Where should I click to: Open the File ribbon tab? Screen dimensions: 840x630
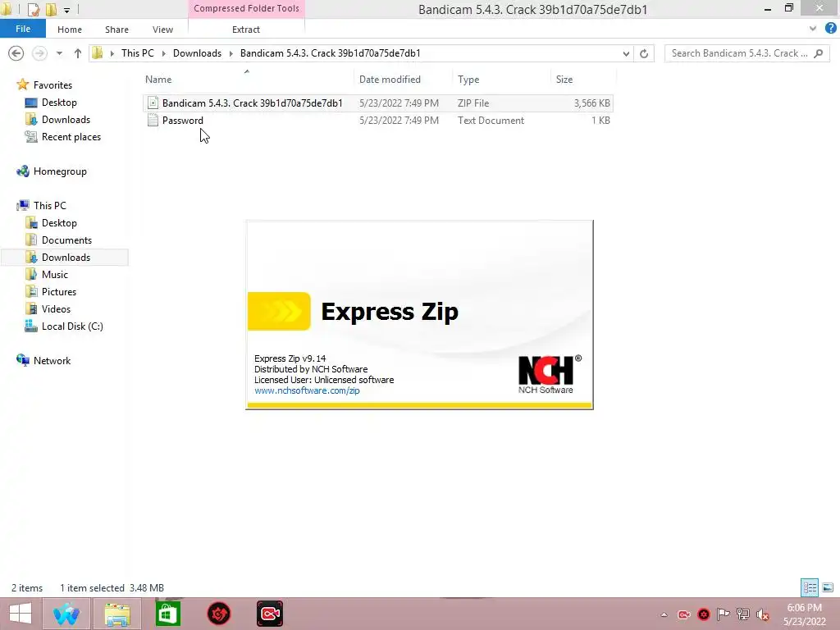pos(22,29)
